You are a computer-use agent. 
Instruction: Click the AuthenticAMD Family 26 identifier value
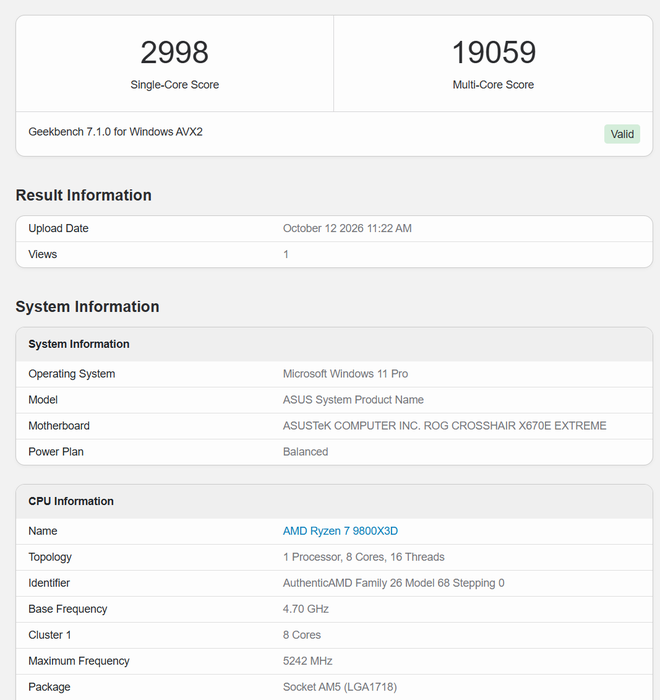click(x=393, y=583)
